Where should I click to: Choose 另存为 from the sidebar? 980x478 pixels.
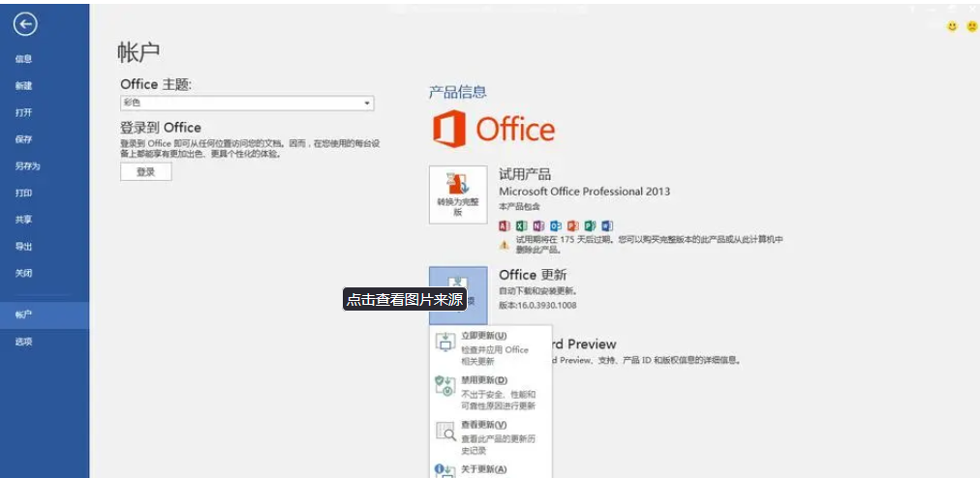27,166
